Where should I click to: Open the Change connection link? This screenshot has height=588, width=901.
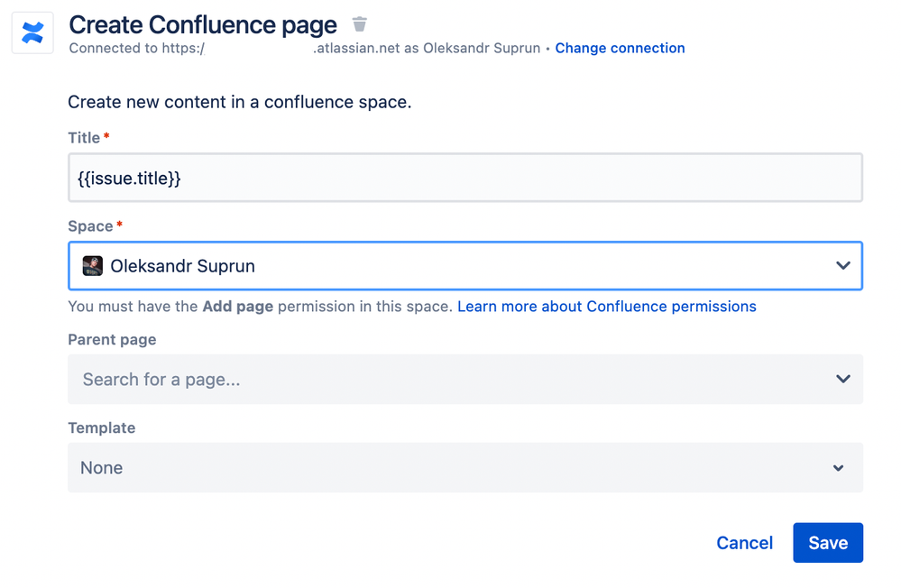[620, 49]
